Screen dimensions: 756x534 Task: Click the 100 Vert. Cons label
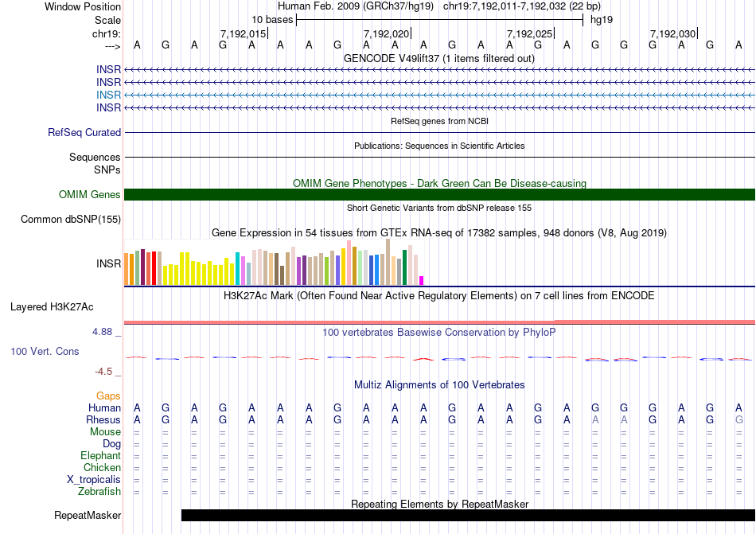click(45, 351)
